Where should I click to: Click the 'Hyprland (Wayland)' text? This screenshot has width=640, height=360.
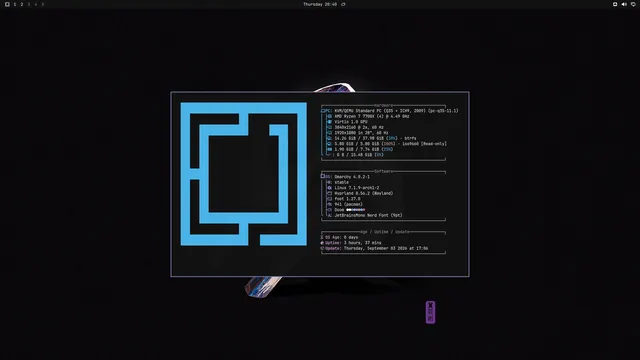[364, 193]
